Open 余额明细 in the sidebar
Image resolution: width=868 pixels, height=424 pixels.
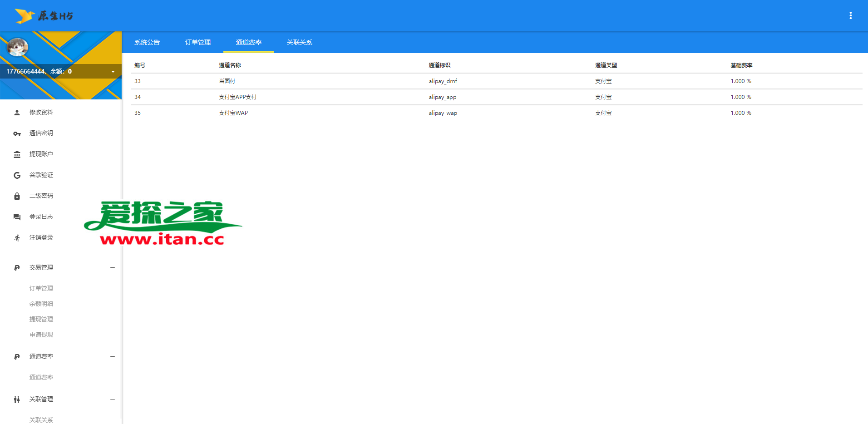pos(41,304)
